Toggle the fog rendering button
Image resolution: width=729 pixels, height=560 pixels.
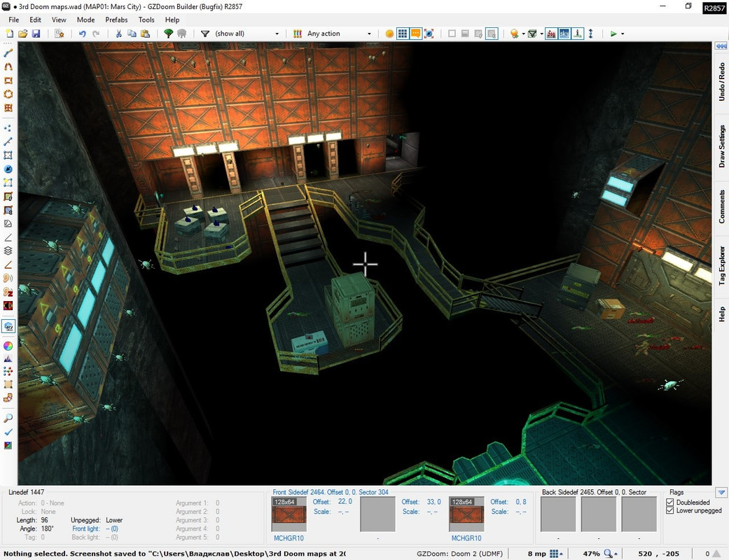click(551, 34)
